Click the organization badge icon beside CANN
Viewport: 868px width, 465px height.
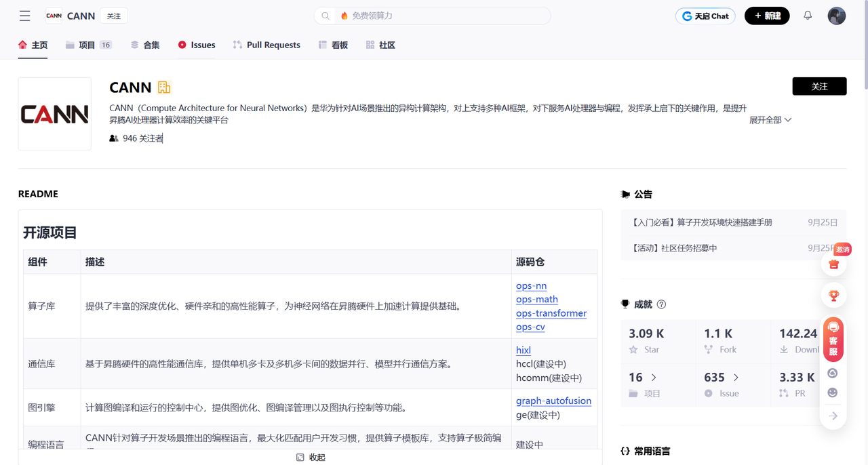[x=164, y=87]
